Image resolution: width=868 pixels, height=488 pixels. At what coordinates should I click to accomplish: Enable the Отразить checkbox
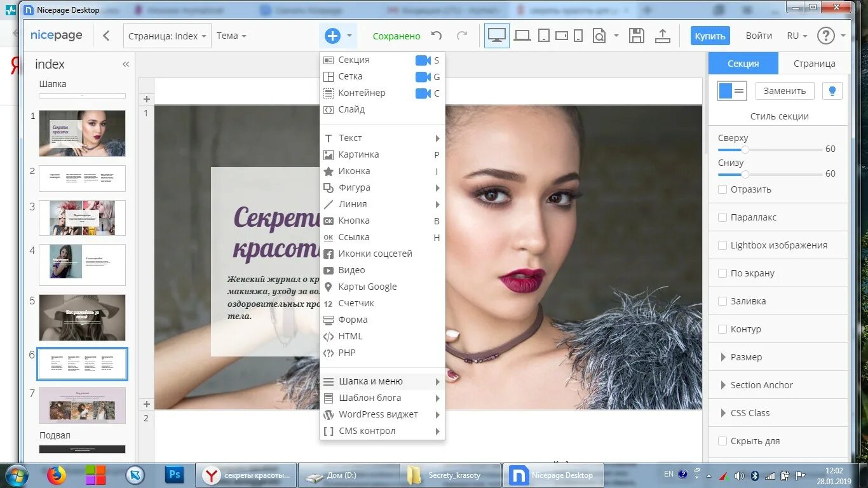tap(722, 189)
